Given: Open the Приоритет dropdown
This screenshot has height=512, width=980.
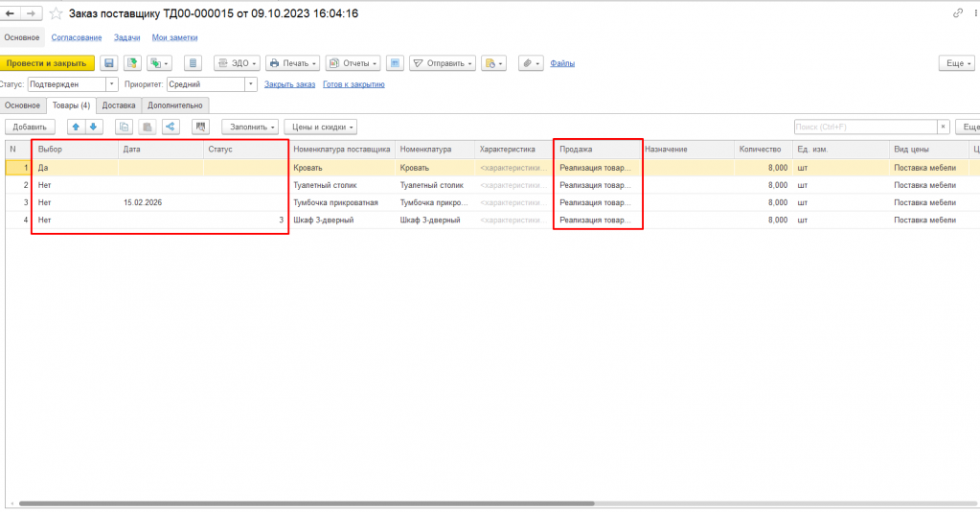Looking at the screenshot, I should coord(252,84).
